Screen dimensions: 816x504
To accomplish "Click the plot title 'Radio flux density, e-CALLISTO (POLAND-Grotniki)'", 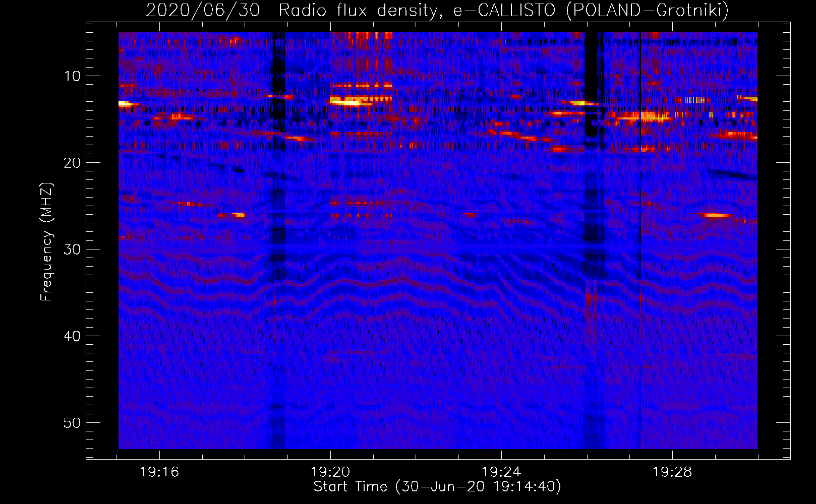I will pyautogui.click(x=503, y=10).
